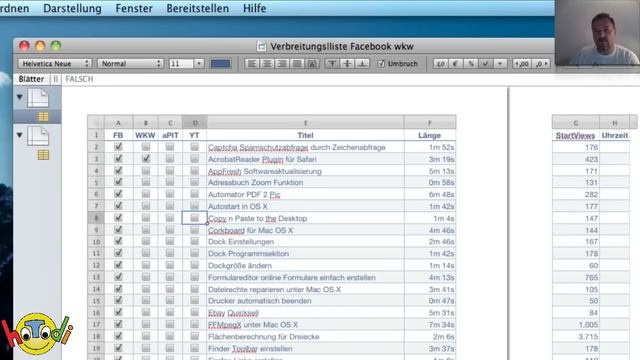The height and width of the screenshot is (360, 640).
Task: Open the Fenster menu
Action: (134, 8)
